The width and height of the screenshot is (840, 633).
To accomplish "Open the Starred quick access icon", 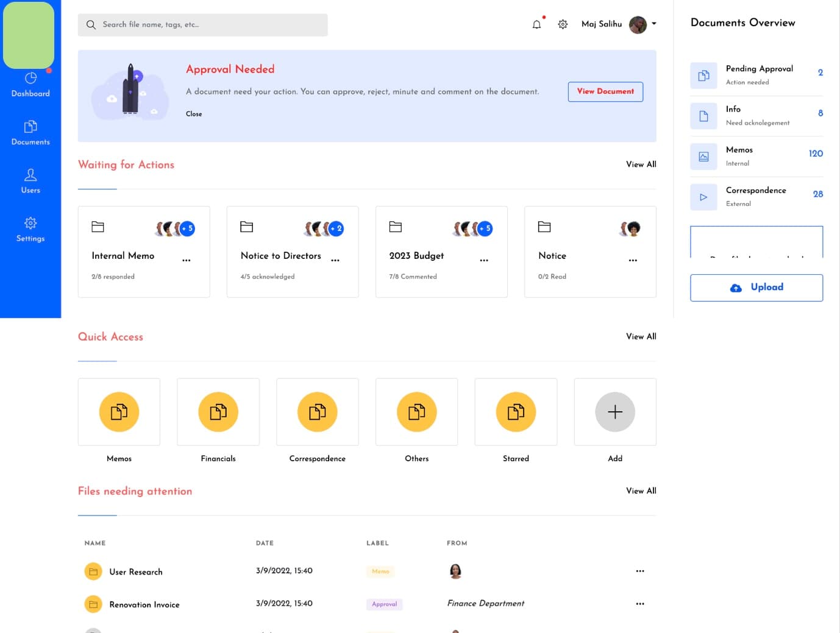I will pyautogui.click(x=516, y=412).
